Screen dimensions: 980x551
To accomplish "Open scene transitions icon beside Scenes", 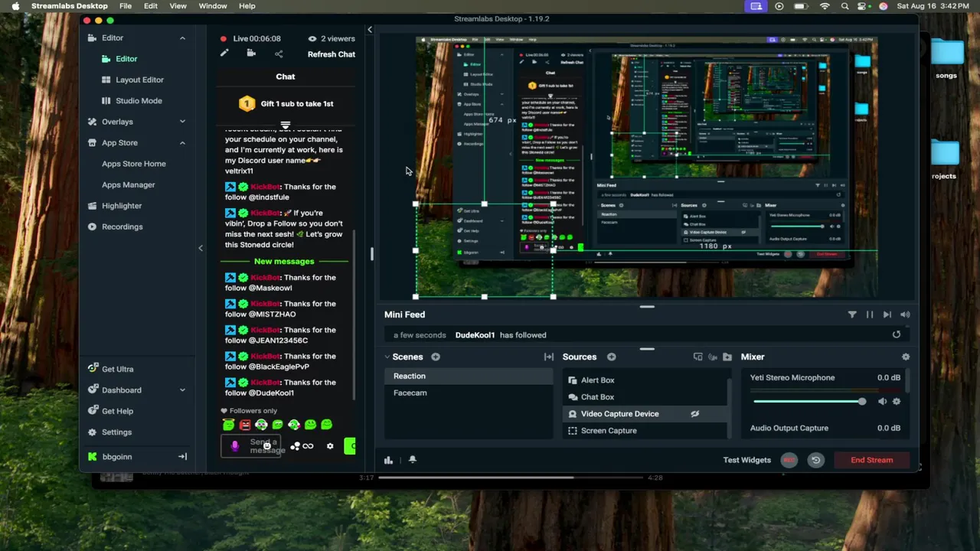I will tap(549, 357).
